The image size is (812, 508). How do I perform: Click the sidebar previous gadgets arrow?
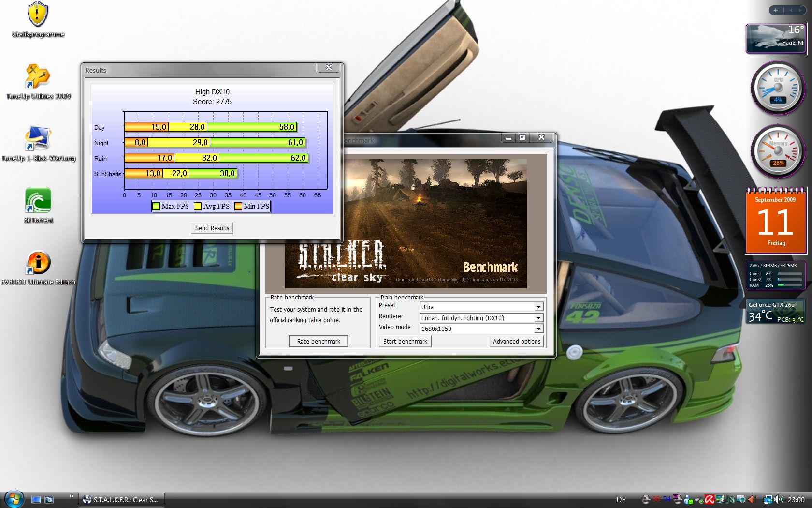[791, 10]
